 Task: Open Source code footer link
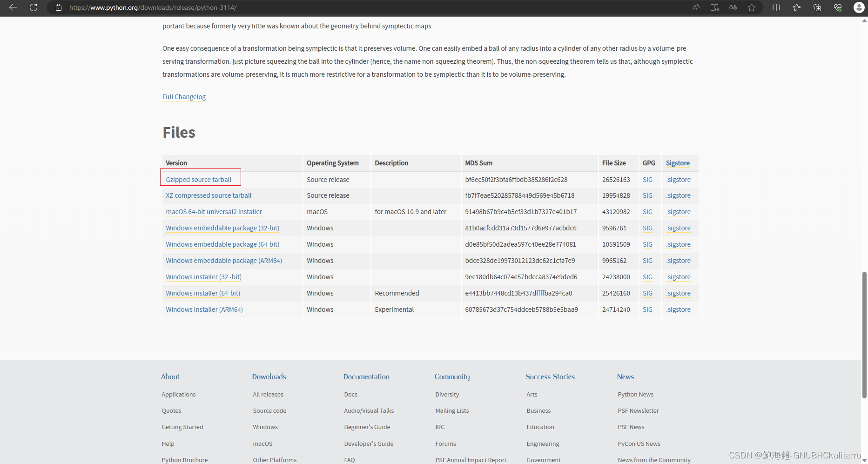pyautogui.click(x=269, y=410)
